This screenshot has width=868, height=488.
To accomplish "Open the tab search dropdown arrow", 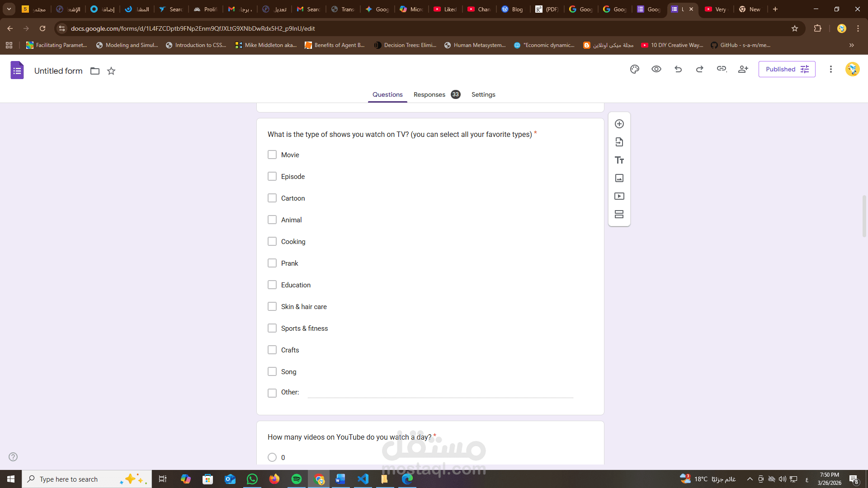I will click(x=9, y=9).
